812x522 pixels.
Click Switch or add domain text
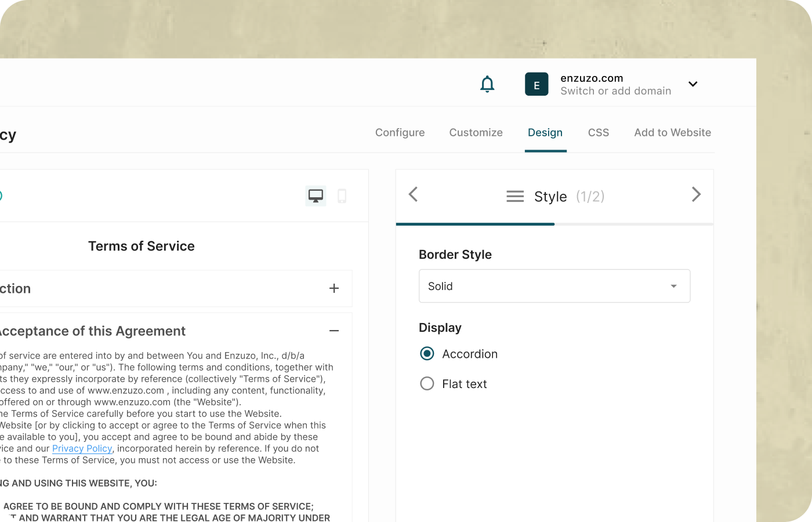click(x=615, y=91)
